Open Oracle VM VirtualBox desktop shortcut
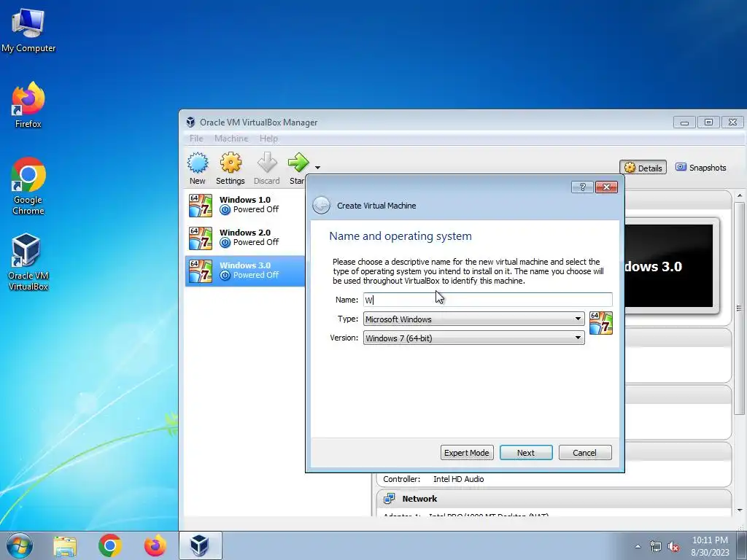 coord(28,262)
